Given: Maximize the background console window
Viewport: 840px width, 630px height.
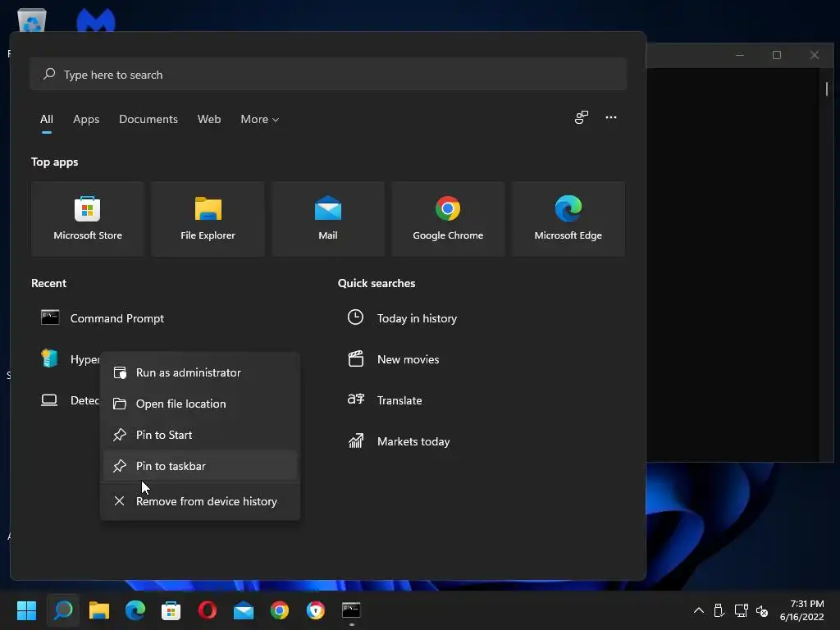Looking at the screenshot, I should tap(777, 55).
